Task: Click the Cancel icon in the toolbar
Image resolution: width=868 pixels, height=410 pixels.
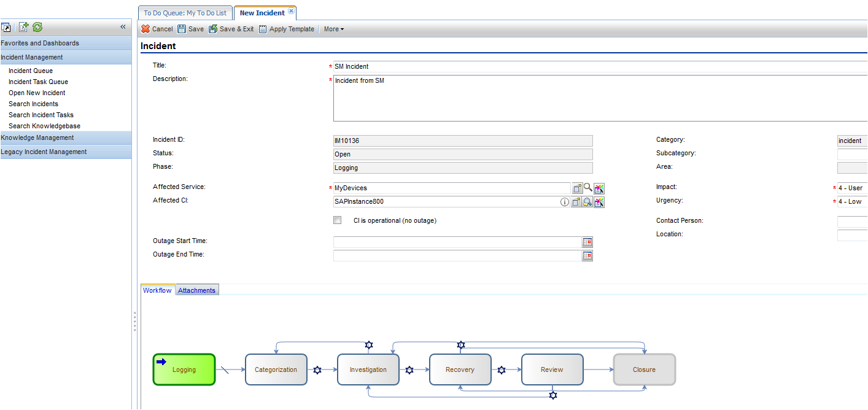Action: [x=145, y=29]
